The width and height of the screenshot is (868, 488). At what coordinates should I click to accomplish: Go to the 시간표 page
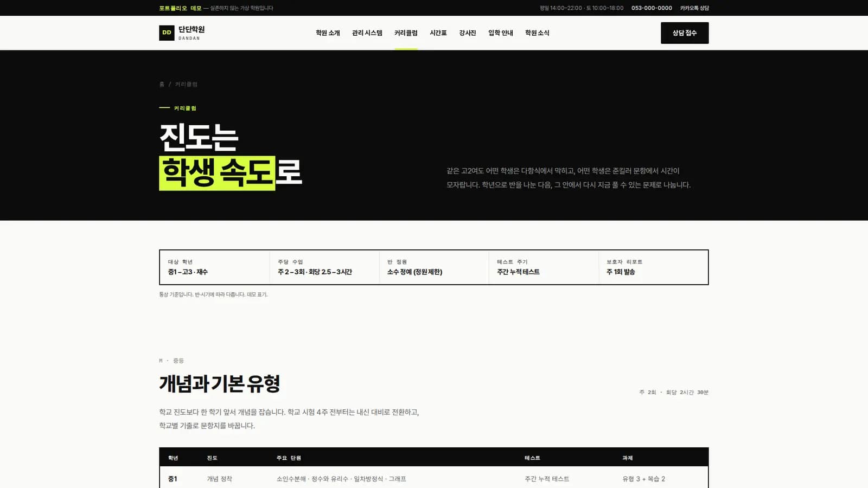438,33
